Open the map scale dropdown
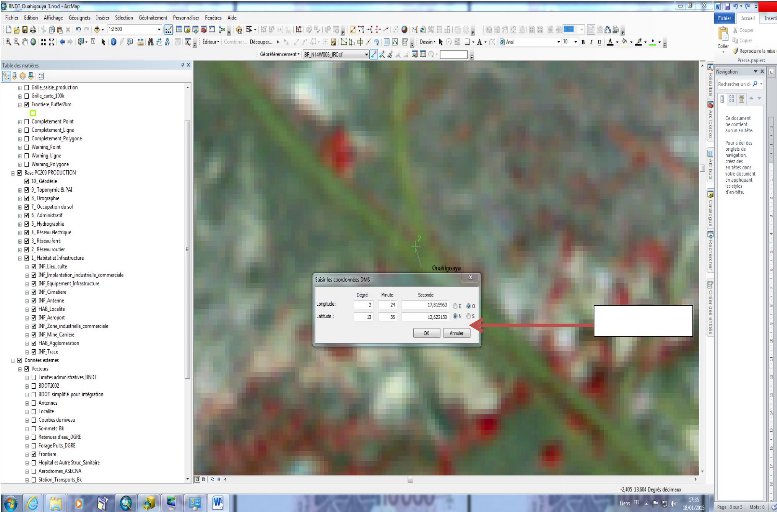Viewport: 777px width, 512px height. pos(159,30)
